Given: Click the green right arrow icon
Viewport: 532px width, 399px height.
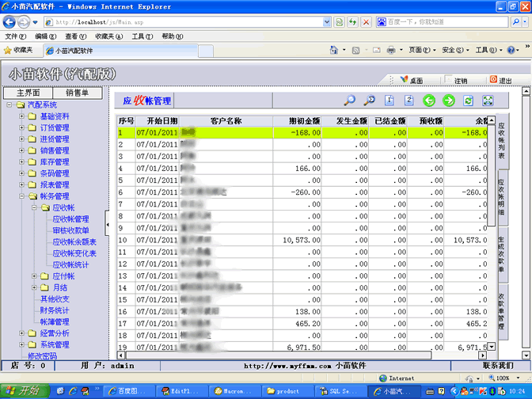Looking at the screenshot, I should pos(449,101).
